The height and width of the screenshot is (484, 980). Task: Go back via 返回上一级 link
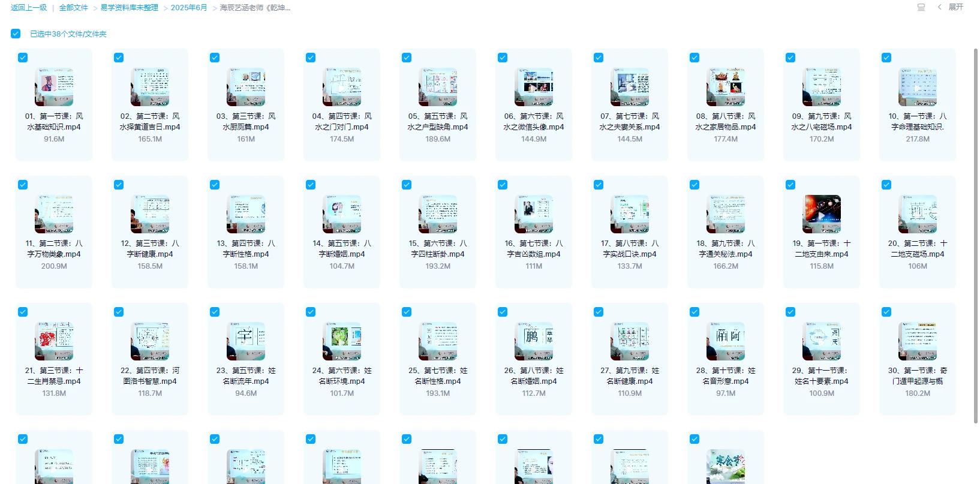(x=29, y=8)
